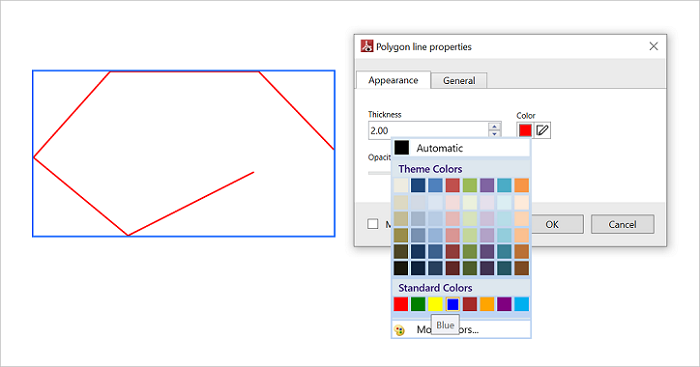Pick standard color Red
This screenshot has height=367, width=700.
point(401,304)
